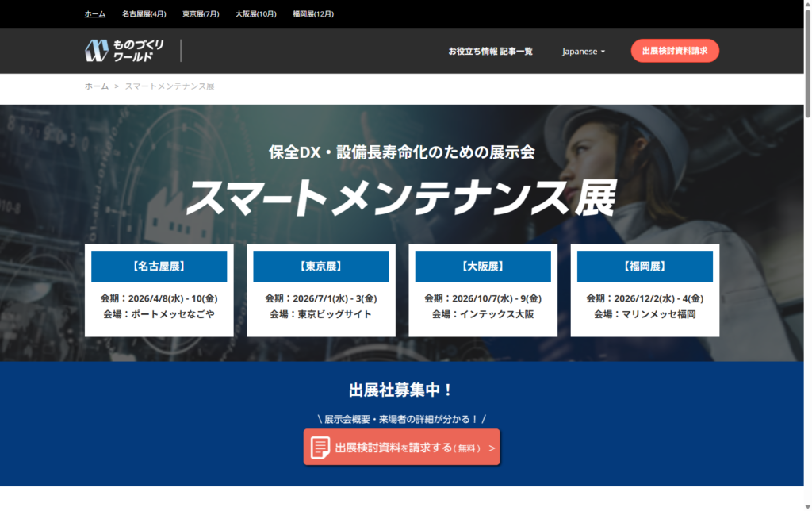This screenshot has height=511, width=812.
Task: Open the Japanese language dropdown
Action: click(x=583, y=52)
